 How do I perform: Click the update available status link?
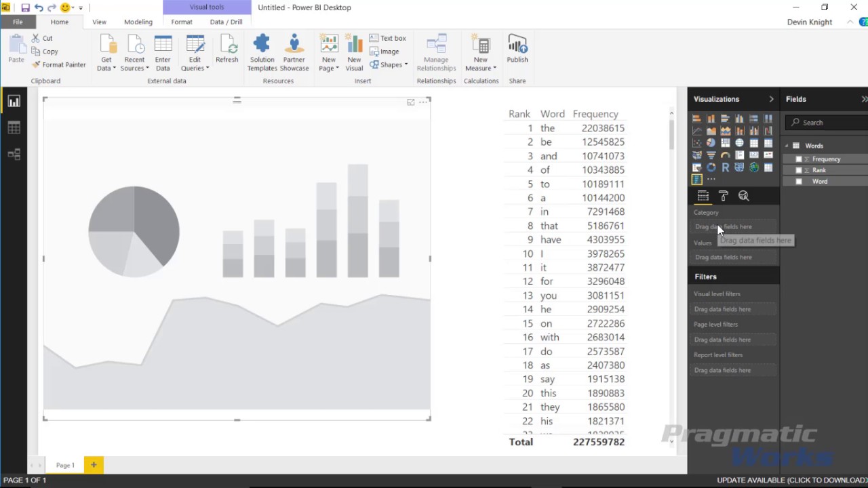point(792,481)
